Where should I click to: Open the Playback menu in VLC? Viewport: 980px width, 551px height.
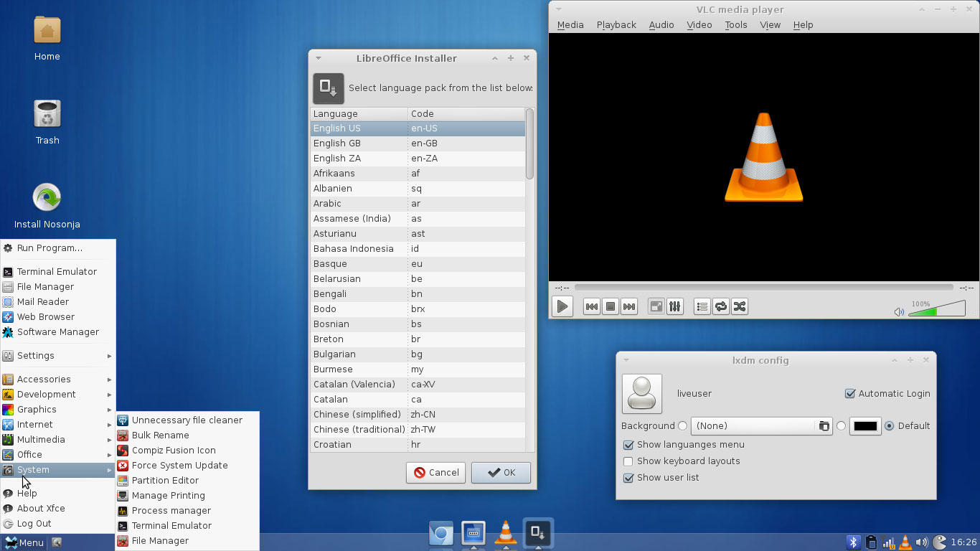click(616, 25)
